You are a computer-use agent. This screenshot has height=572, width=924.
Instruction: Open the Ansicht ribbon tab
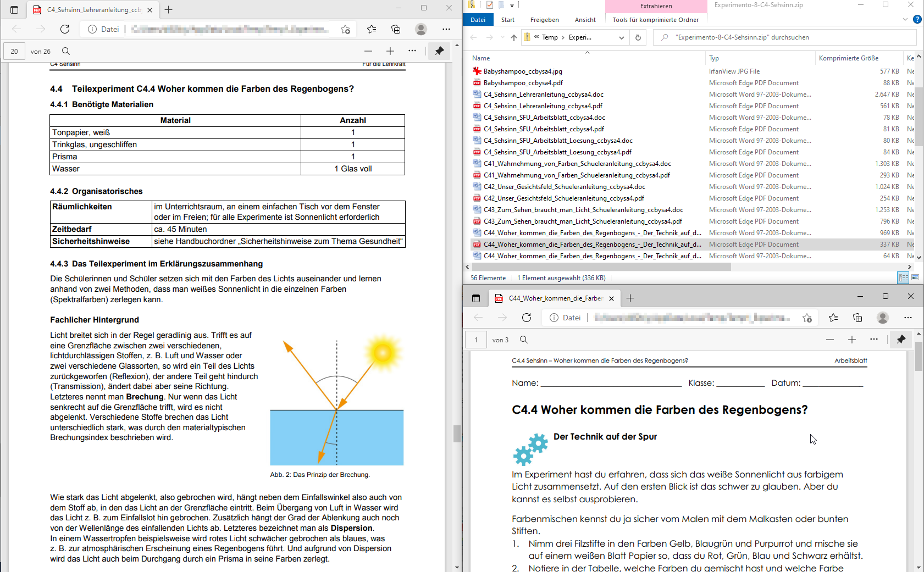(585, 20)
